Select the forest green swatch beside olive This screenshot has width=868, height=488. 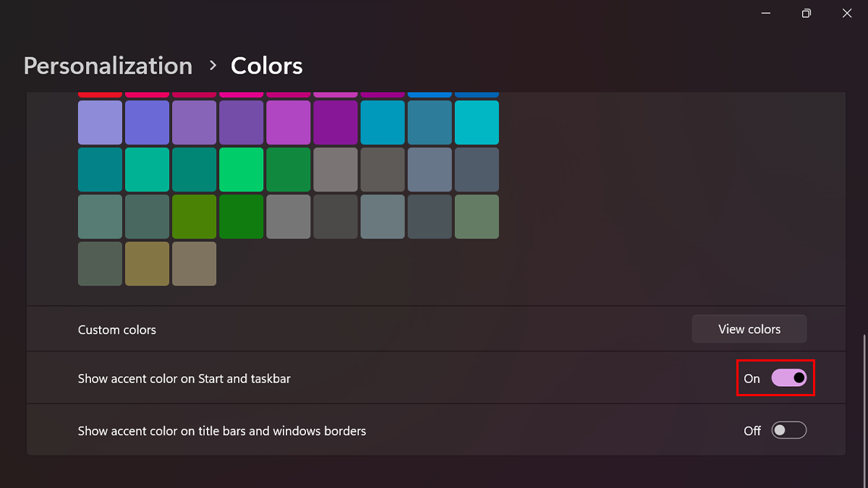[x=241, y=217]
